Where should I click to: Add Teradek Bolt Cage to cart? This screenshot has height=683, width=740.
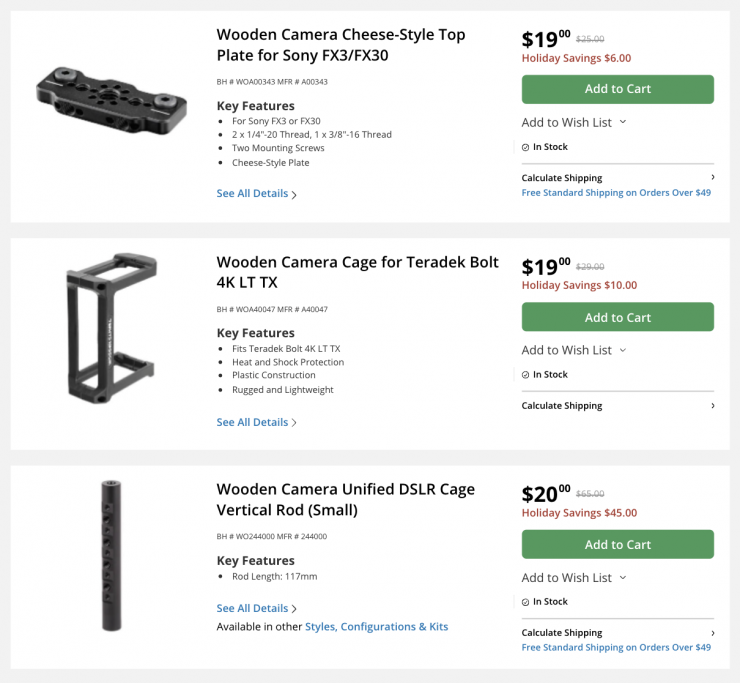point(617,317)
